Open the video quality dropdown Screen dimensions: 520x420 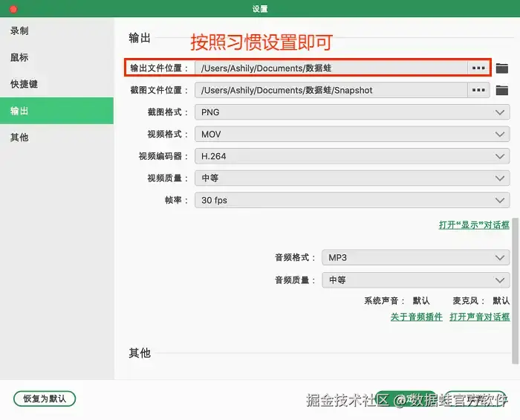click(352, 178)
